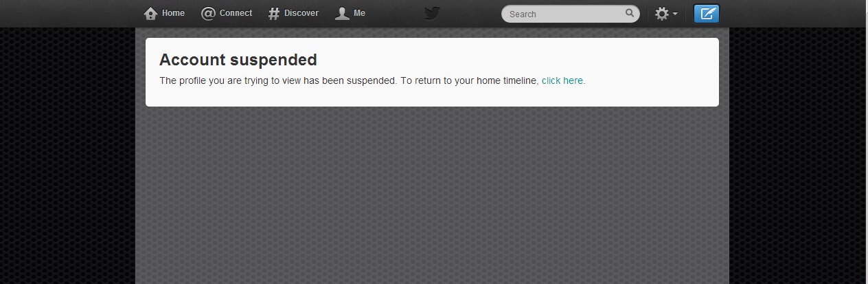This screenshot has width=868, height=284.
Task: Go to the Home tab label
Action: point(173,13)
